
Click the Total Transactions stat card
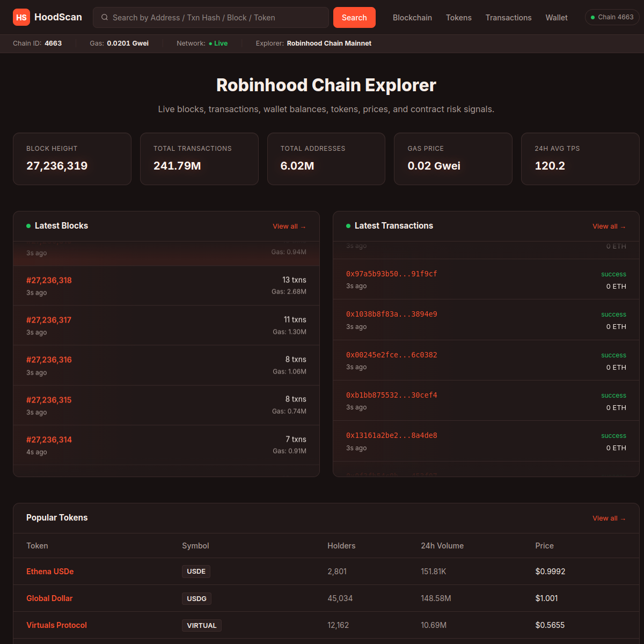[x=199, y=159]
